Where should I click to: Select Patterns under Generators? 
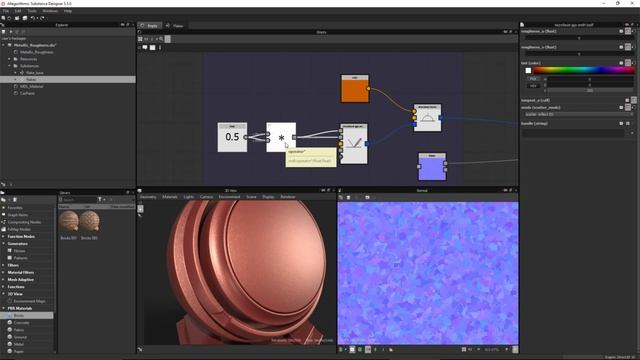click(20, 258)
